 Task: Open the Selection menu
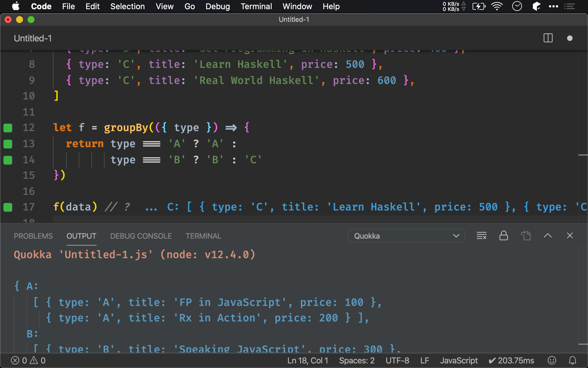point(127,6)
